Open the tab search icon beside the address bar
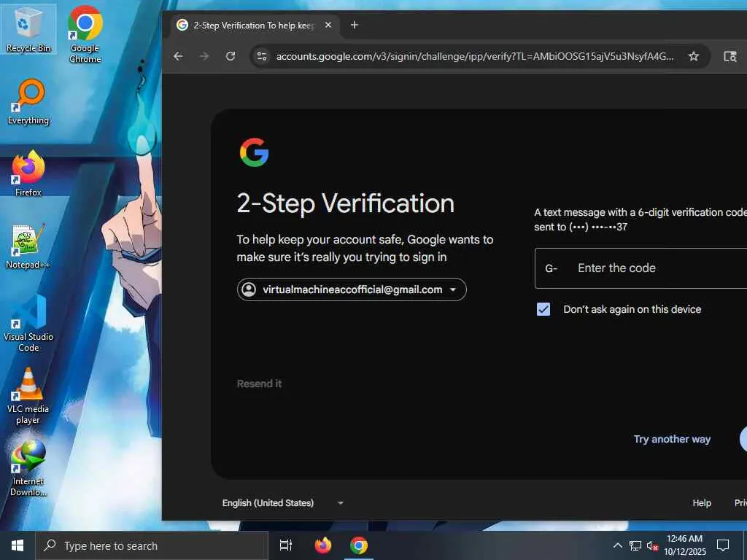This screenshot has width=747, height=560. (x=729, y=56)
